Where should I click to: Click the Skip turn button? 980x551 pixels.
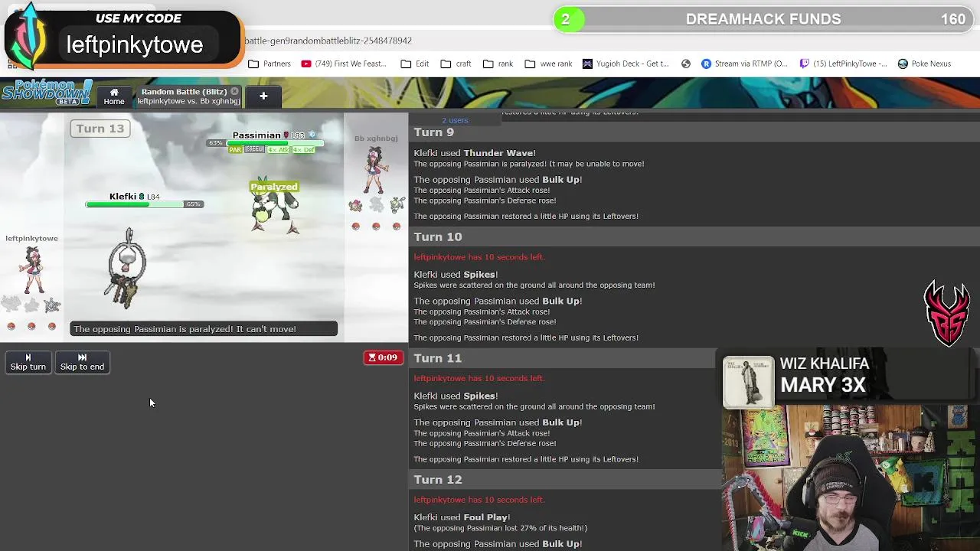28,362
